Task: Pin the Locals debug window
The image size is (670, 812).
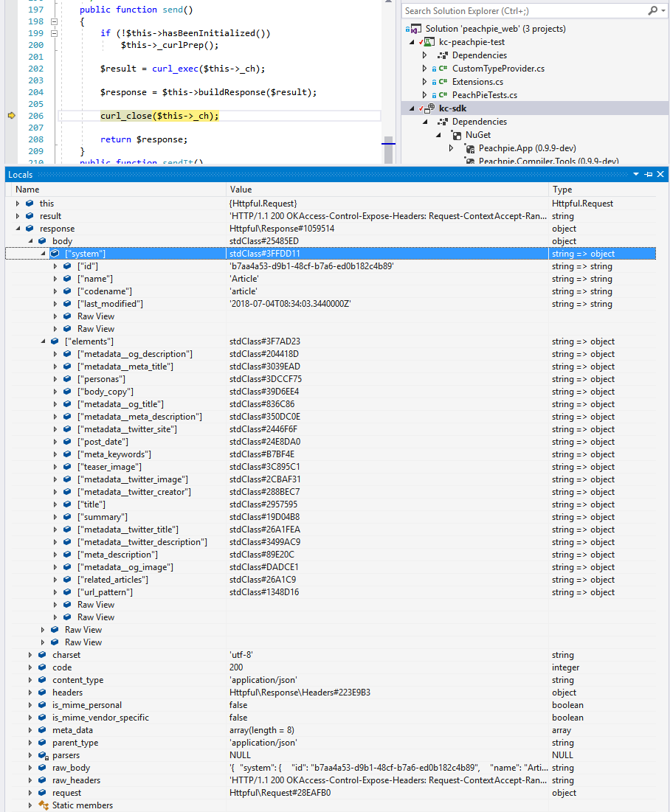Action: pyautogui.click(x=648, y=174)
